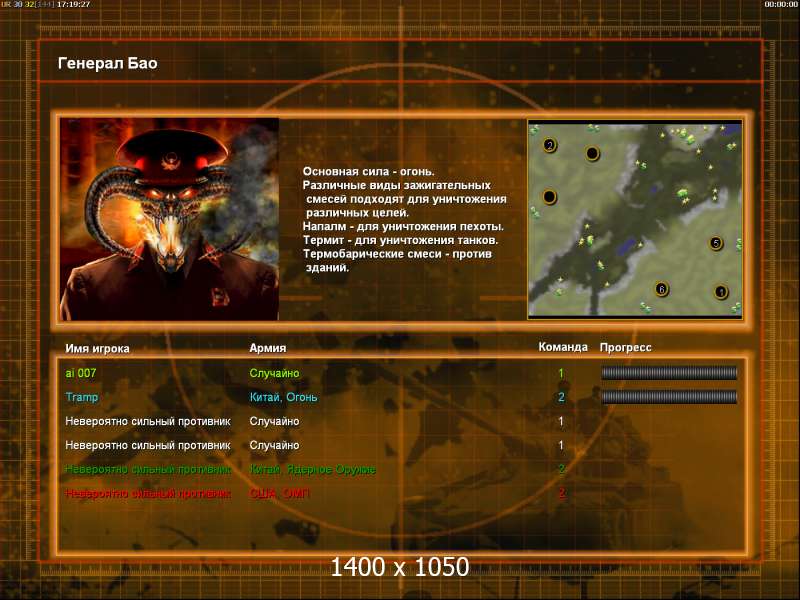Click the line 'Термит - для уничтожения танков.'
Viewport: 800px width, 600px height.
[x=401, y=240]
